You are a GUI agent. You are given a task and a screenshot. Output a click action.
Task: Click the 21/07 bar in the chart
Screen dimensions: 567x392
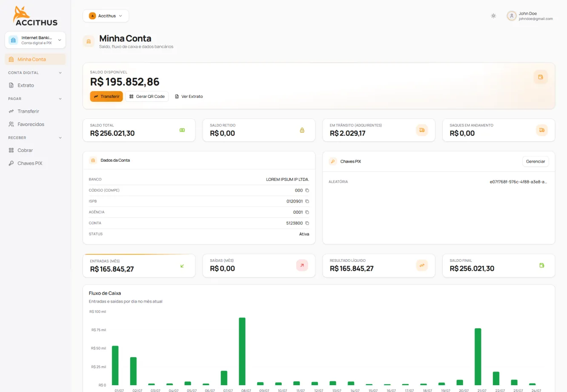[478, 357]
